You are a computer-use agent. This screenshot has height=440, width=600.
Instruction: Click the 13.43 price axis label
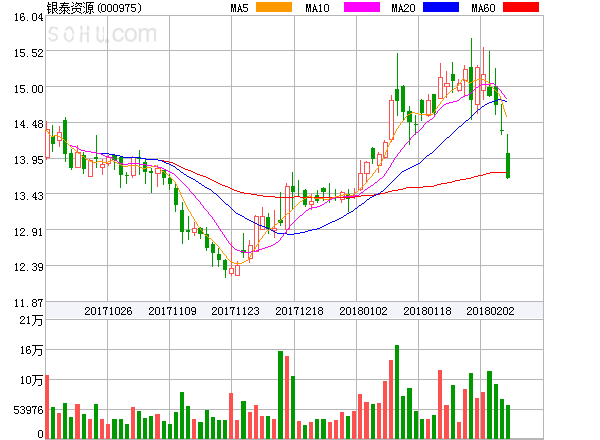(29, 196)
